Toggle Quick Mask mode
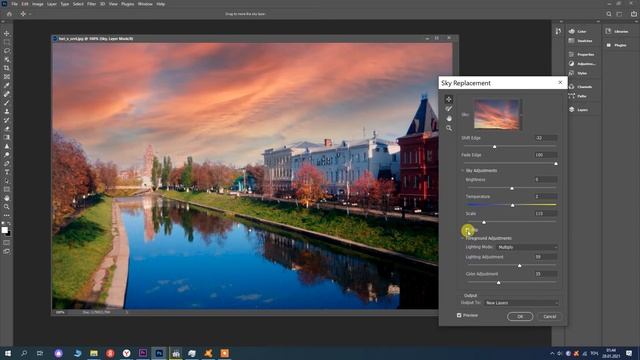This screenshot has width=640, height=360. tap(7, 242)
